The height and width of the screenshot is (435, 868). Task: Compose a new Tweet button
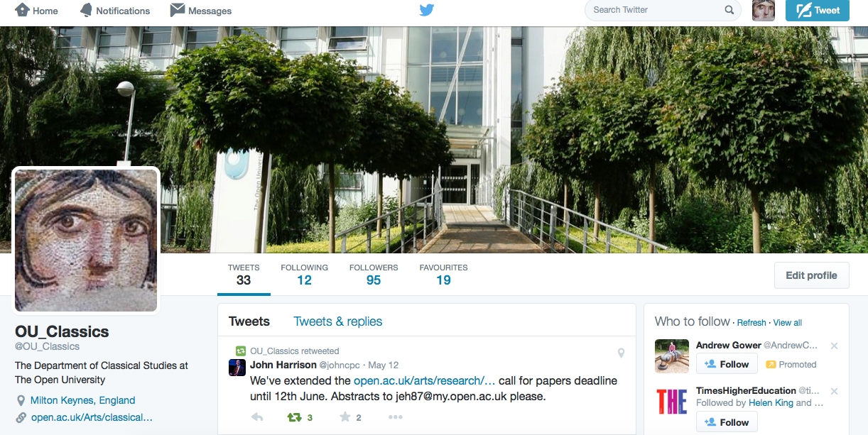point(818,10)
